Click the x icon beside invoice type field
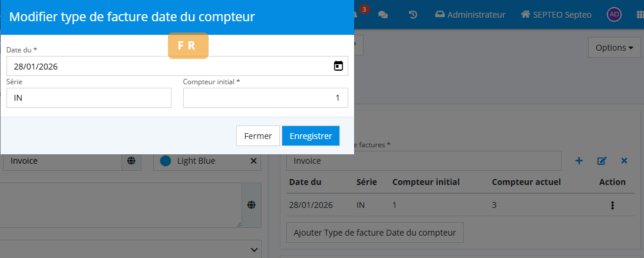 click(624, 161)
